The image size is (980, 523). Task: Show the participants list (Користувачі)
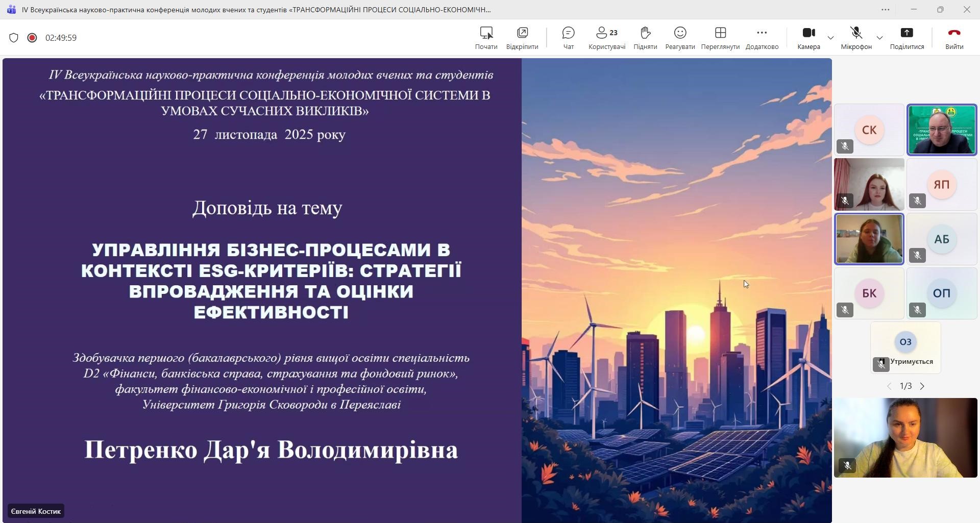coord(606,38)
